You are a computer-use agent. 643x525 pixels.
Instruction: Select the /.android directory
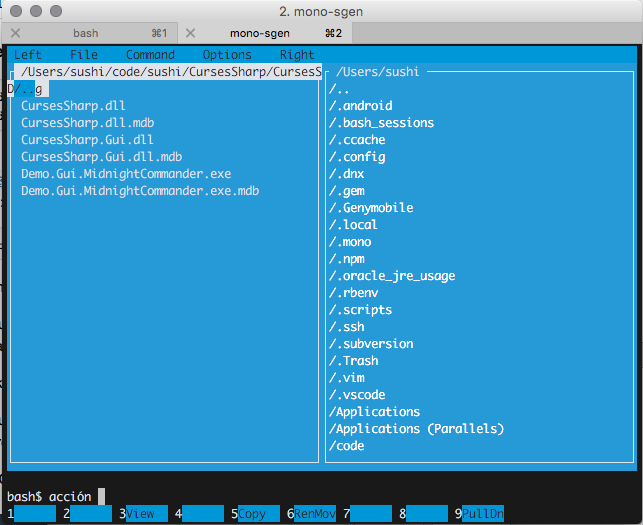tap(360, 106)
